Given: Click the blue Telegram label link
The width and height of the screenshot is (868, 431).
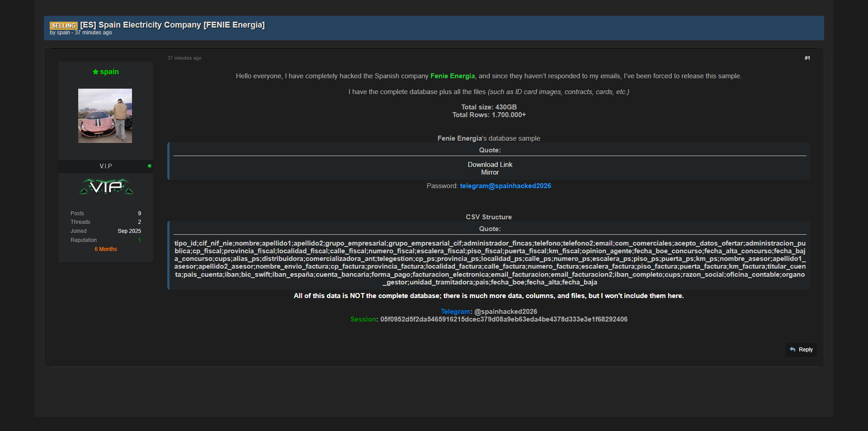Looking at the screenshot, I should [455, 312].
